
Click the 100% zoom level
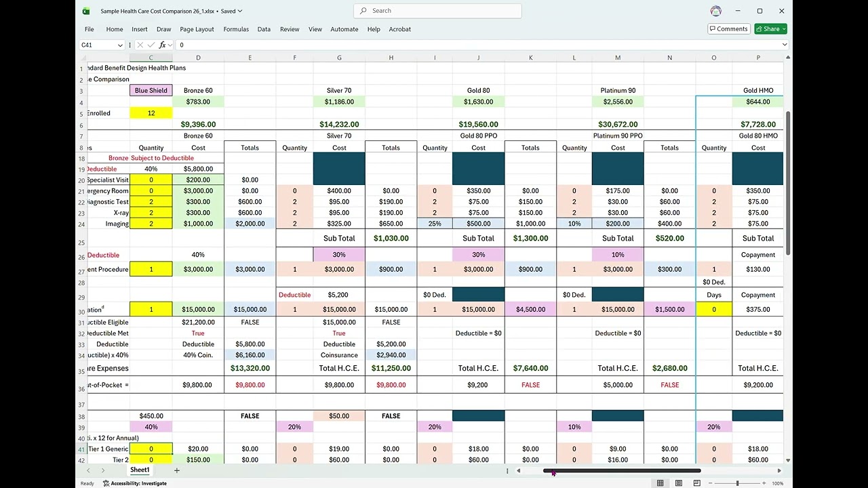[778, 483]
